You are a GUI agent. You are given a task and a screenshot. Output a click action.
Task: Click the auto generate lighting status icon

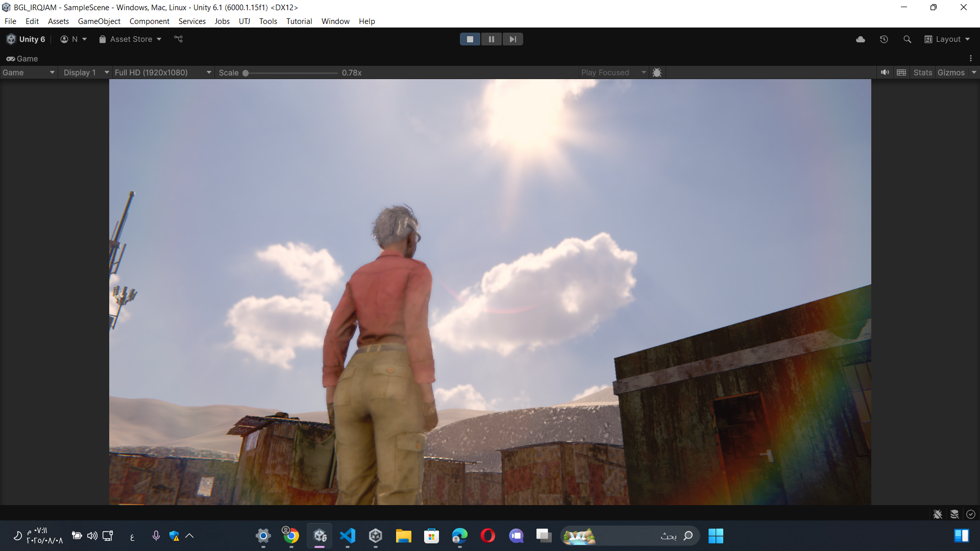(954, 514)
